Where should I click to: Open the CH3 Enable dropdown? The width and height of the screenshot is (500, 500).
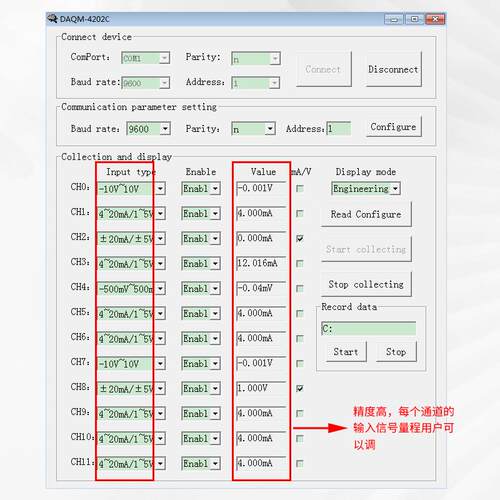(x=215, y=264)
